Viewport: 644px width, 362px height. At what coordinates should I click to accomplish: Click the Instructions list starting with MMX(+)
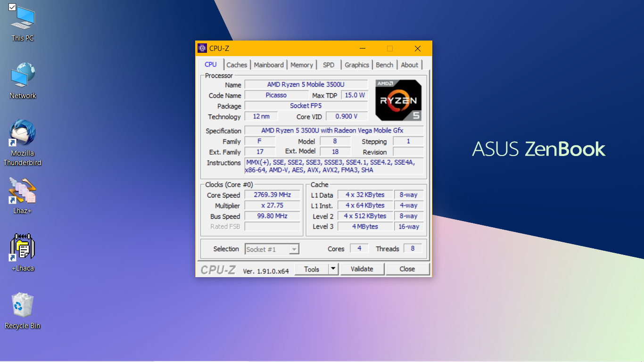pyautogui.click(x=334, y=166)
